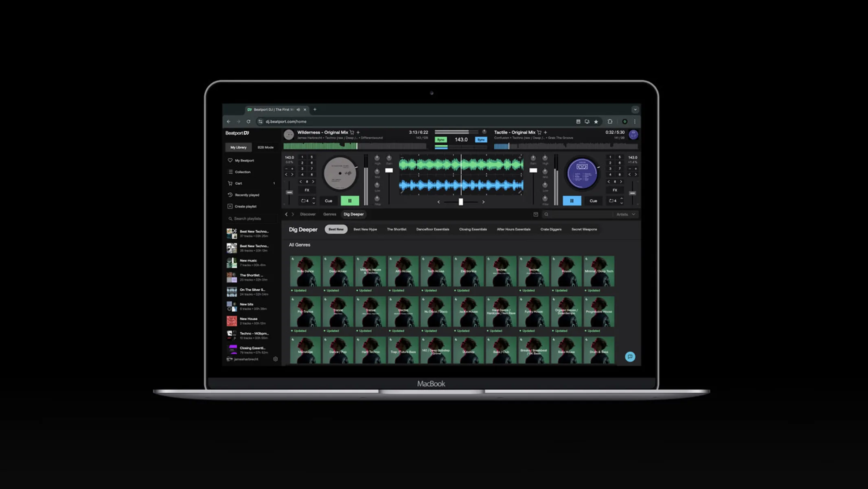Open settings gear next to username

(276, 359)
